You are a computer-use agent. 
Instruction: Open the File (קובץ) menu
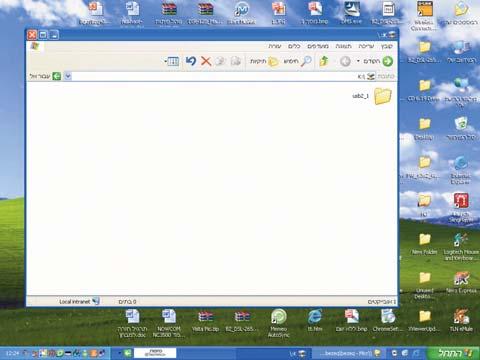(387, 46)
